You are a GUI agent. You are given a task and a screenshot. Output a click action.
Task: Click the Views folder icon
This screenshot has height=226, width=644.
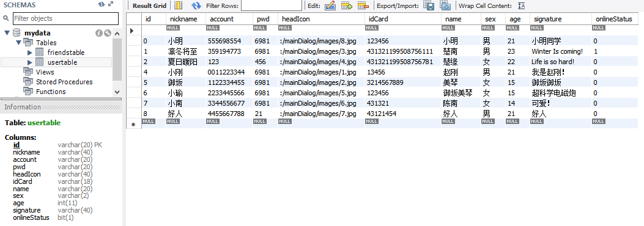point(28,72)
